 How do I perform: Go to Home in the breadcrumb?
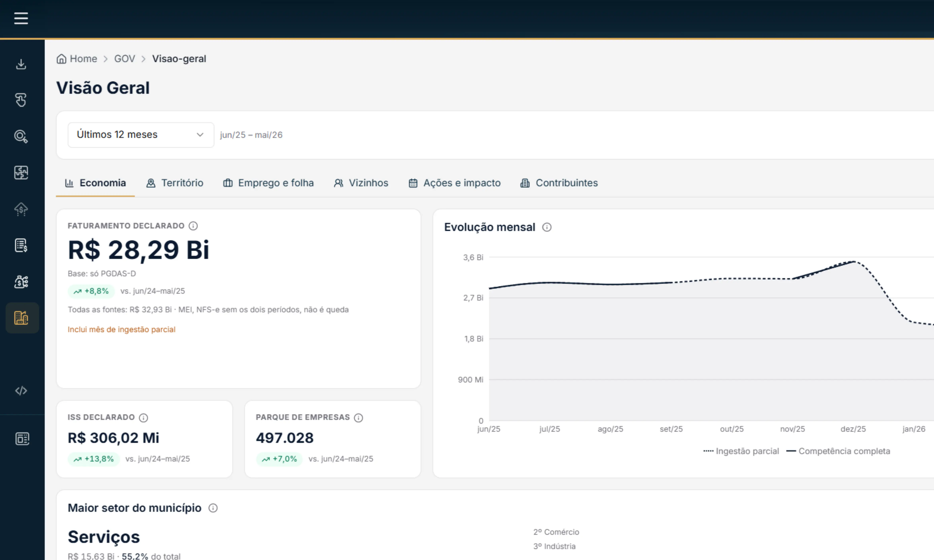84,59
